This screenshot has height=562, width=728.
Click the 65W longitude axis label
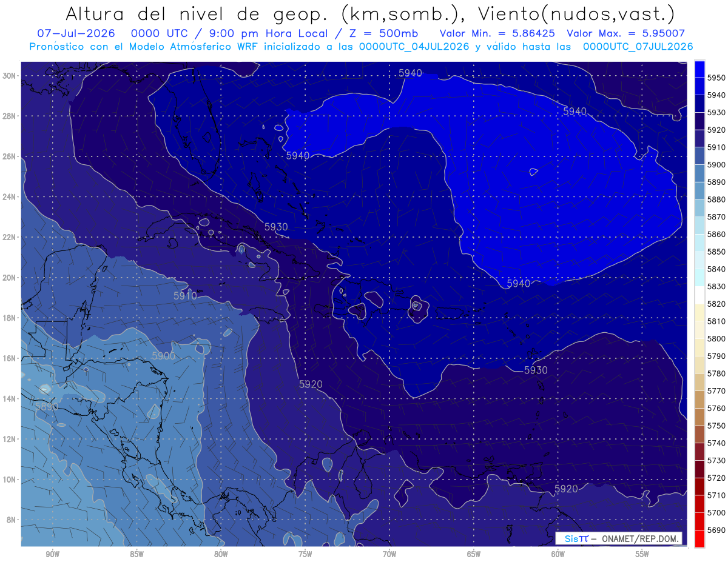tap(474, 554)
